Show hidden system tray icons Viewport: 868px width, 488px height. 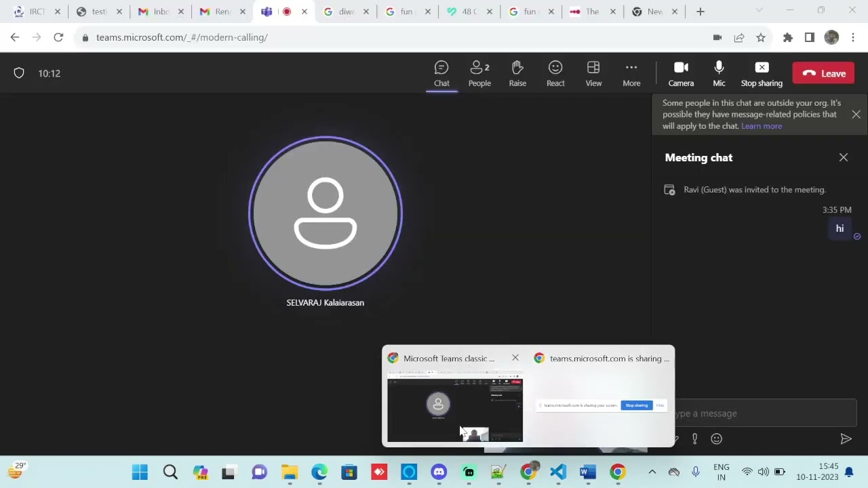652,472
